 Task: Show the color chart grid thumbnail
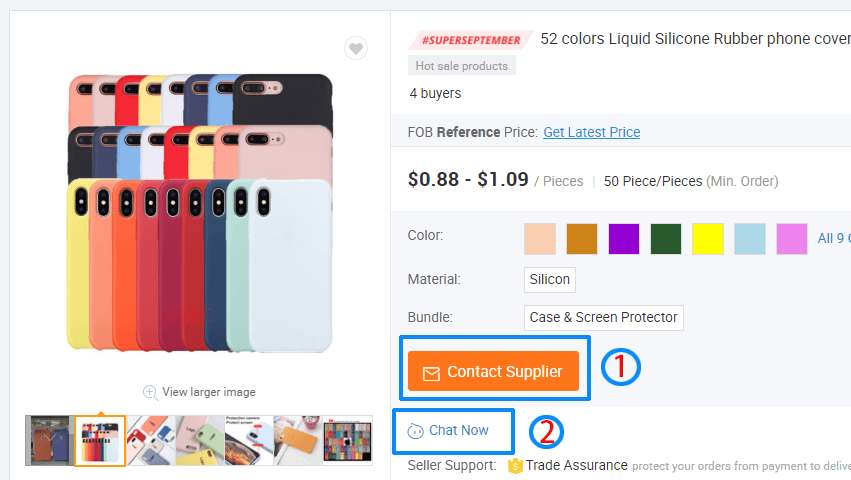[x=348, y=440]
